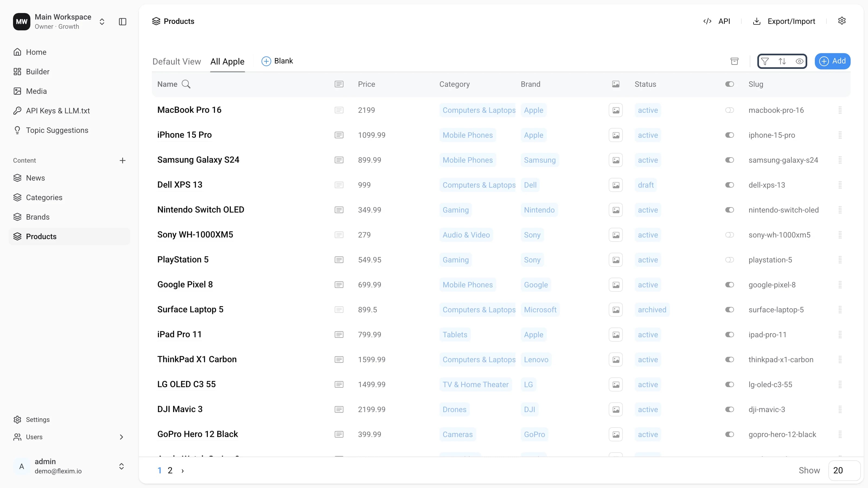This screenshot has width=868, height=488.
Task: Toggle the switch for PlayStation 5
Action: (729, 260)
